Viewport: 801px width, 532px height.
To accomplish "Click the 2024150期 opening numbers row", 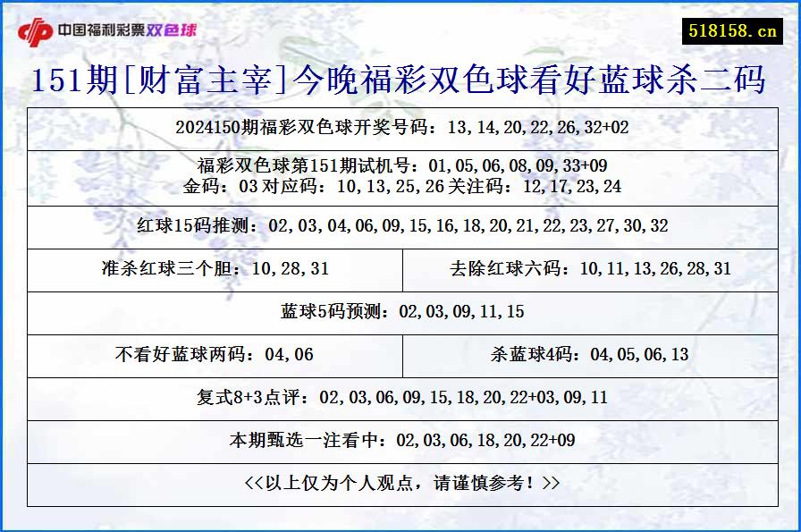I will [x=400, y=128].
